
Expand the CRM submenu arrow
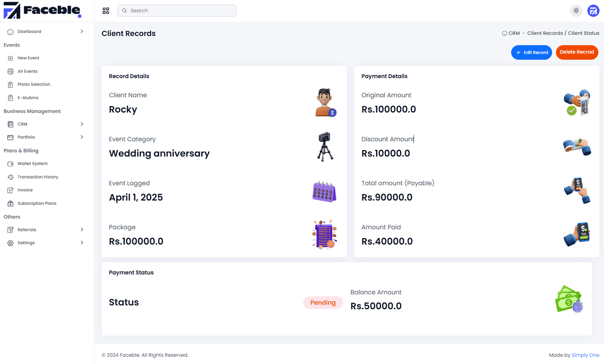tap(82, 124)
